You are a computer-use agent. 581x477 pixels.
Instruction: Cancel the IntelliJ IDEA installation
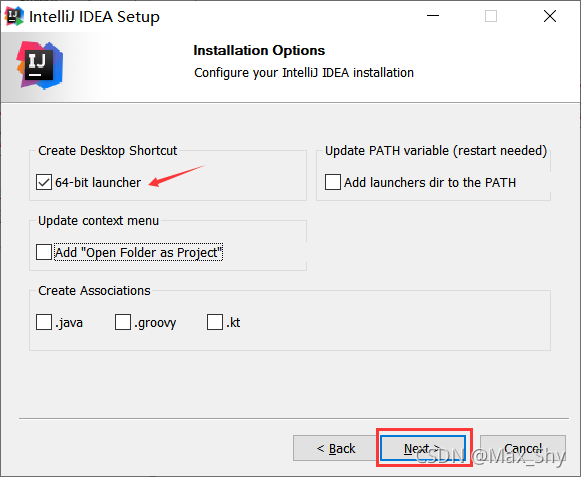point(523,448)
